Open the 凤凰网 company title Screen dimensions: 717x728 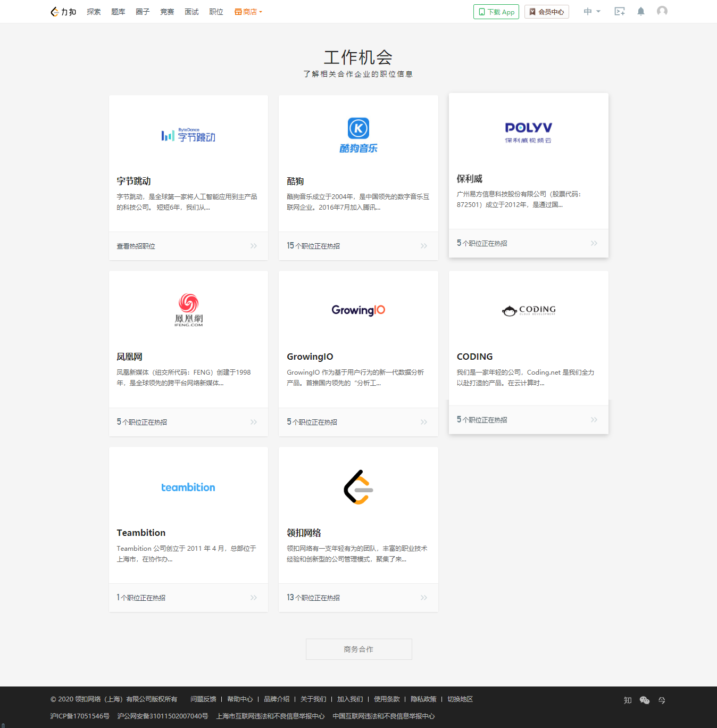tap(129, 357)
